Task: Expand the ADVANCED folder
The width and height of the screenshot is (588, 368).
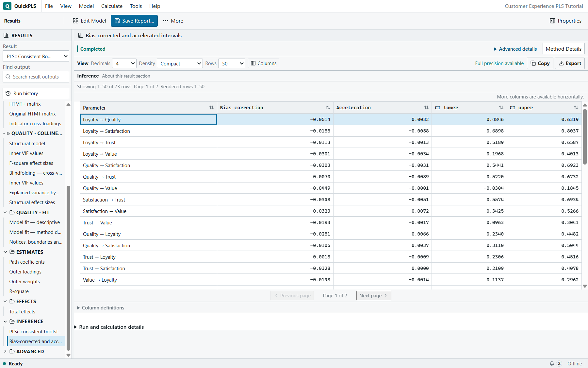Action: (x=5, y=352)
